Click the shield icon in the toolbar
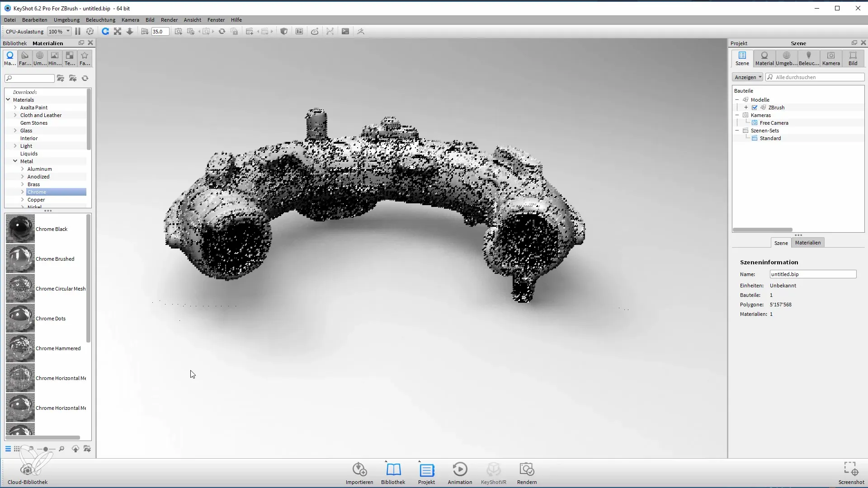 (x=284, y=31)
